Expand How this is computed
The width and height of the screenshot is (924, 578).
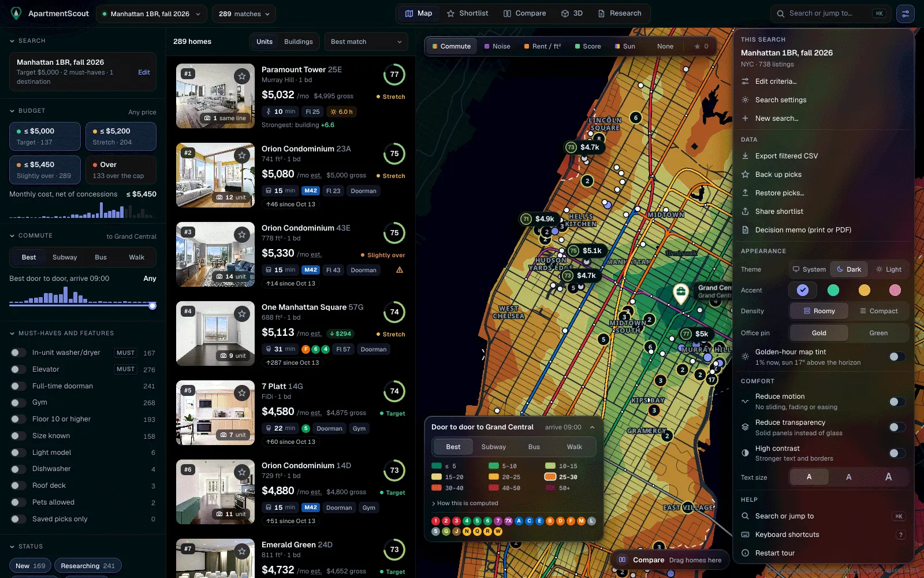click(465, 503)
